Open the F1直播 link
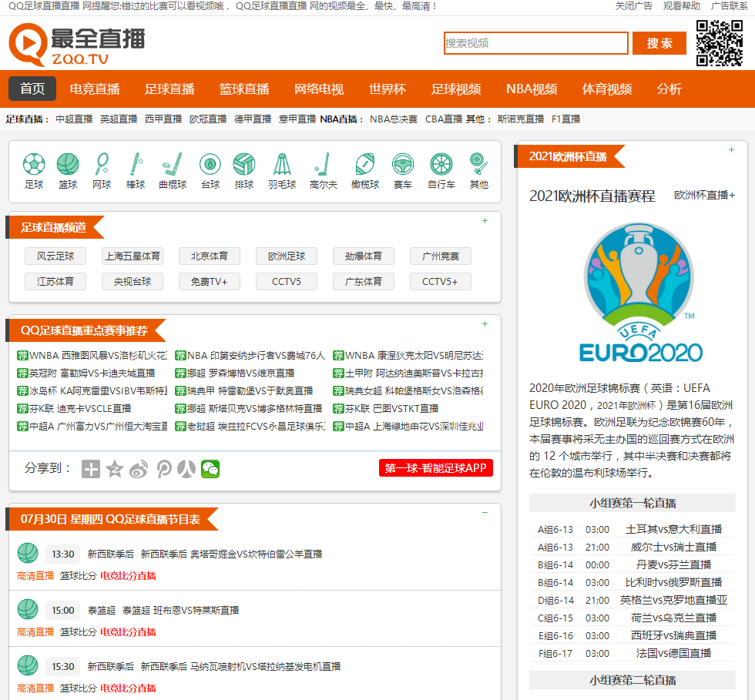The image size is (755, 700). pyautogui.click(x=565, y=119)
